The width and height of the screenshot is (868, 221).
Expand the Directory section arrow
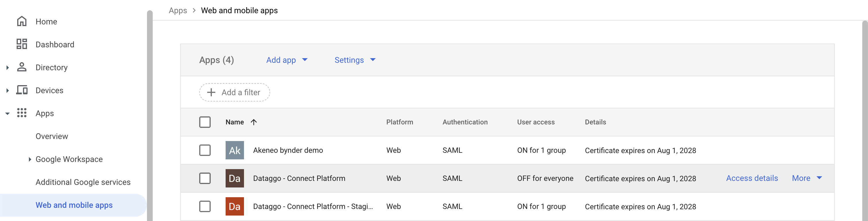pos(7,68)
